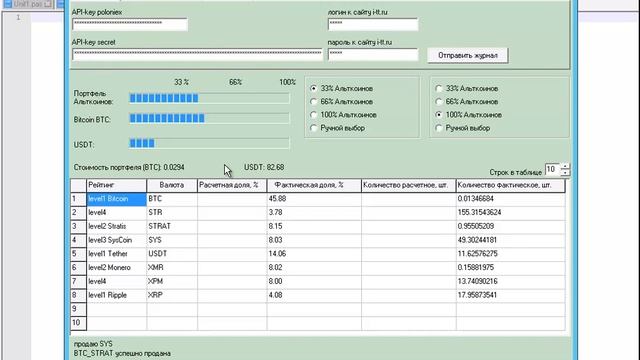The image size is (640, 360).
Task: Click the логин к сайту input
Action: [x=373, y=24]
